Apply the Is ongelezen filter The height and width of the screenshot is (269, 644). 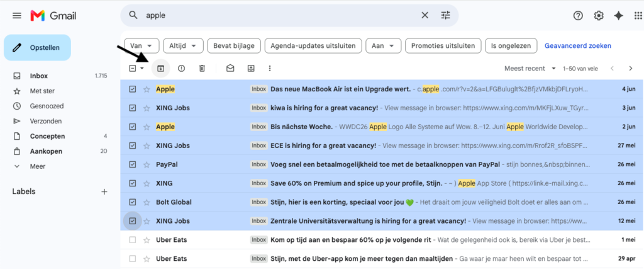[x=511, y=45]
